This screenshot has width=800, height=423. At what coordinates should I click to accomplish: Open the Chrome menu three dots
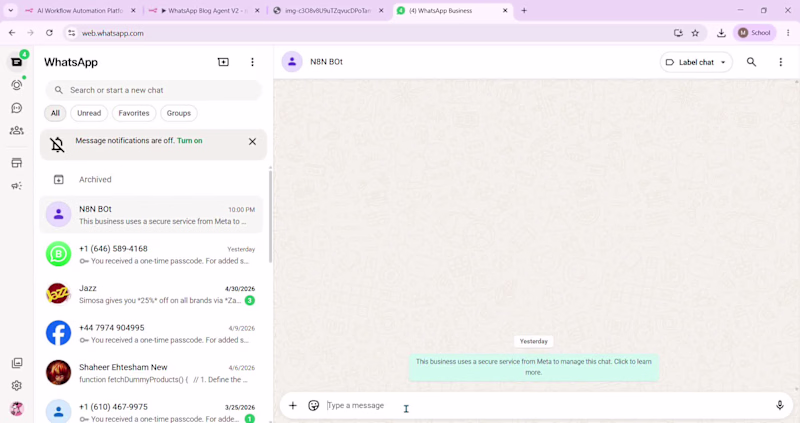788,33
